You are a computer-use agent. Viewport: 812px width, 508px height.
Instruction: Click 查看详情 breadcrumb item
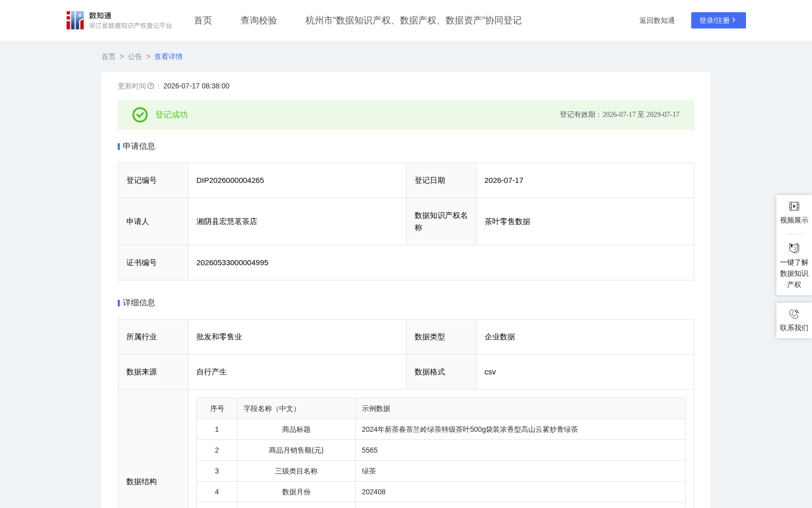[168, 56]
